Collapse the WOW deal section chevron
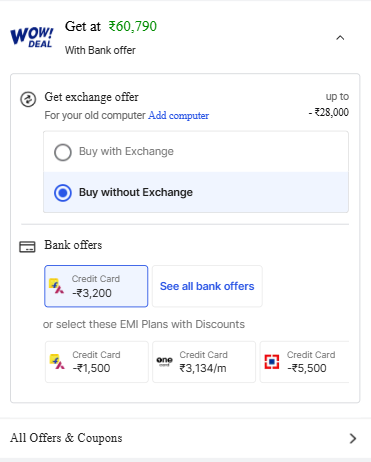 tap(340, 38)
